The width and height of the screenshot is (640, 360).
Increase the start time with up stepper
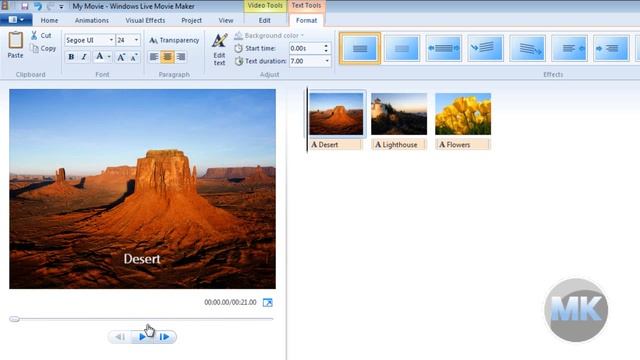[x=326, y=46]
